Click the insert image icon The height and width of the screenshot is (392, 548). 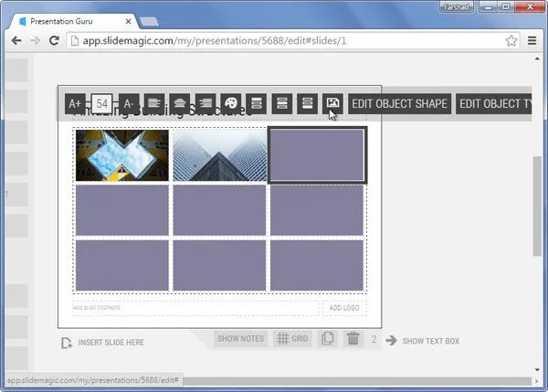(332, 103)
